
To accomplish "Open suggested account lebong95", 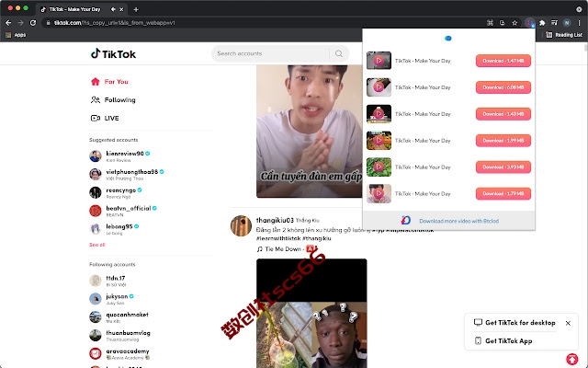I will click(114, 229).
